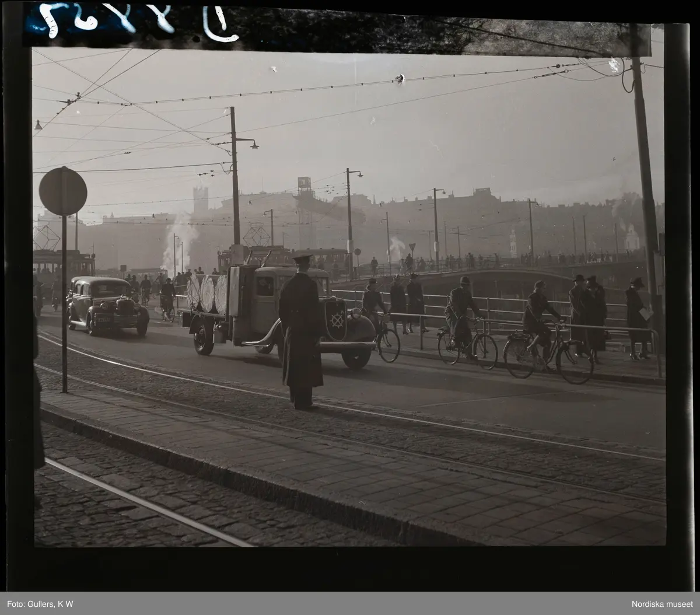Click the truck's front wheel

[x=356, y=358]
